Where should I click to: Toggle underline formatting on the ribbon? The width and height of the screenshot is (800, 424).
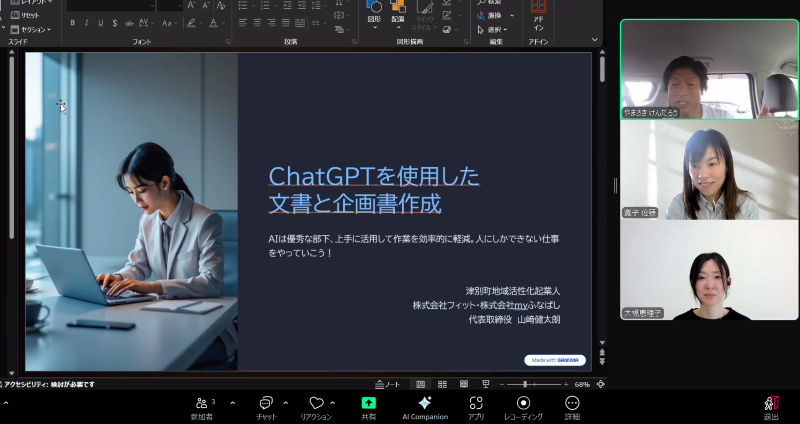101,23
